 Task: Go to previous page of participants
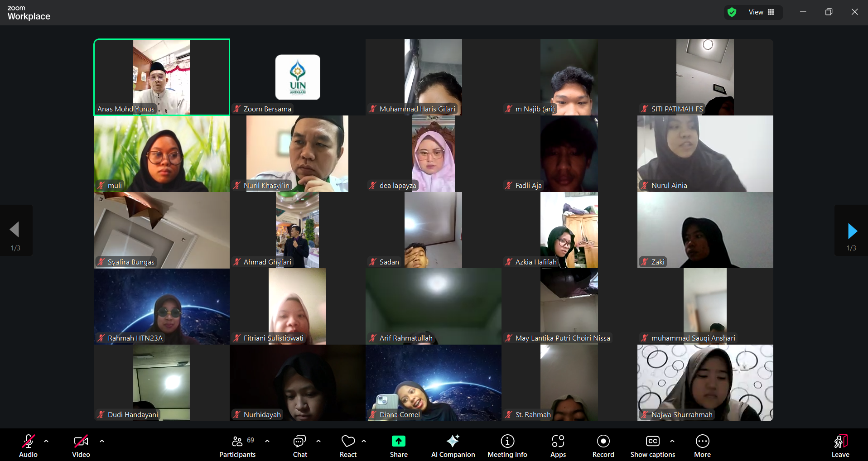pyautogui.click(x=15, y=230)
